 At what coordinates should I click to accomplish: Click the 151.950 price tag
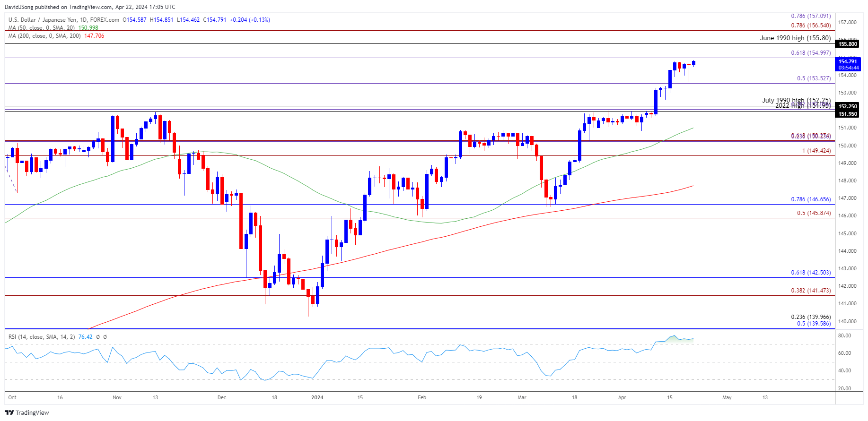point(848,114)
